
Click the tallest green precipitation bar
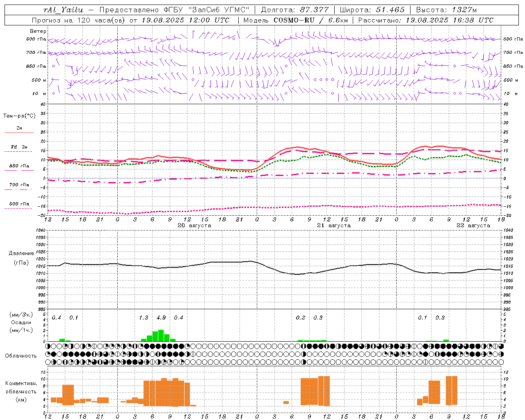point(161,336)
